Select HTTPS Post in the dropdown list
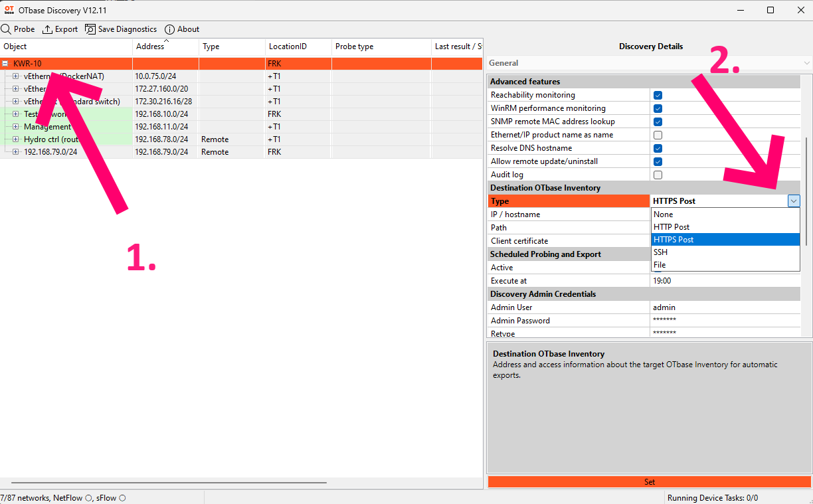 coord(725,240)
